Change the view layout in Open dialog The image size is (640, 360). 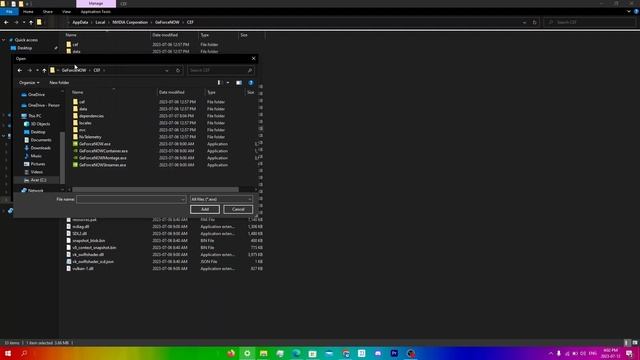pyautogui.click(x=220, y=83)
